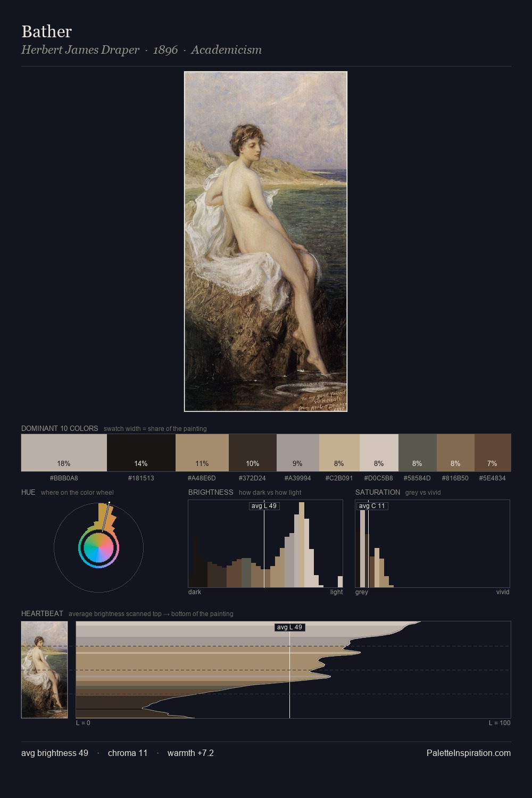Select the #BBB0A8 18% color swatch
Screen dimensions: 532x798
pyautogui.click(x=64, y=453)
